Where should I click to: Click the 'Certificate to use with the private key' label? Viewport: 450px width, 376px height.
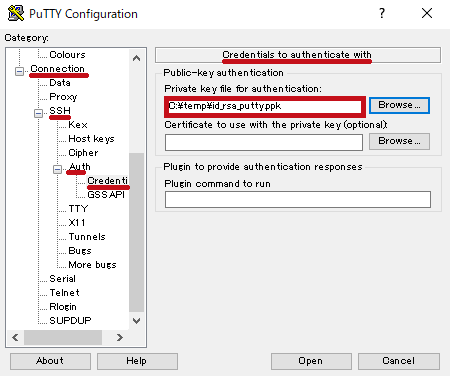click(x=276, y=125)
